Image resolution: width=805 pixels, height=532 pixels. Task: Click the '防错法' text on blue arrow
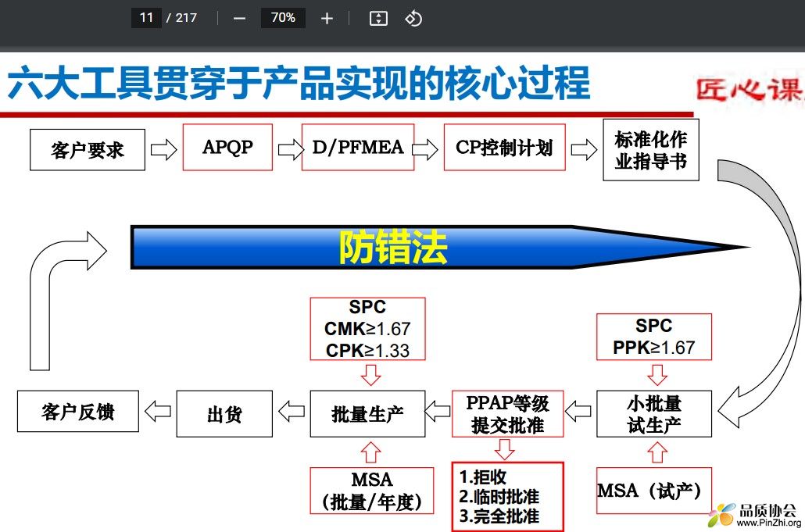point(393,248)
